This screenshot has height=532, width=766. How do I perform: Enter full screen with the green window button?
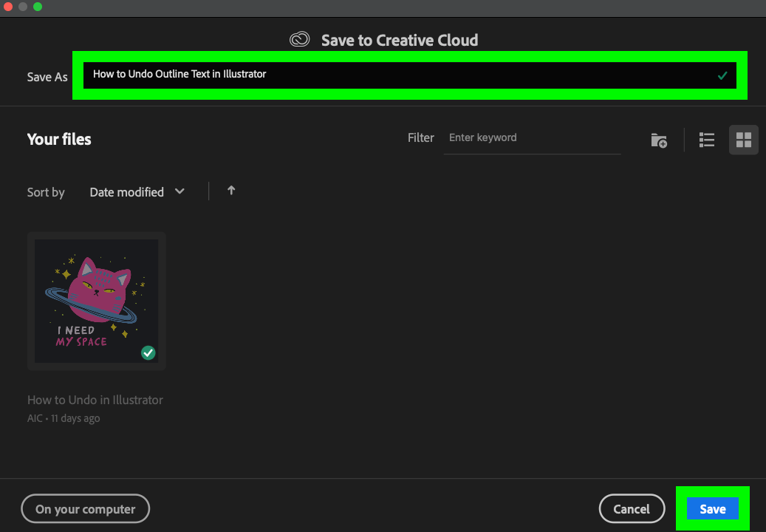[x=38, y=7]
